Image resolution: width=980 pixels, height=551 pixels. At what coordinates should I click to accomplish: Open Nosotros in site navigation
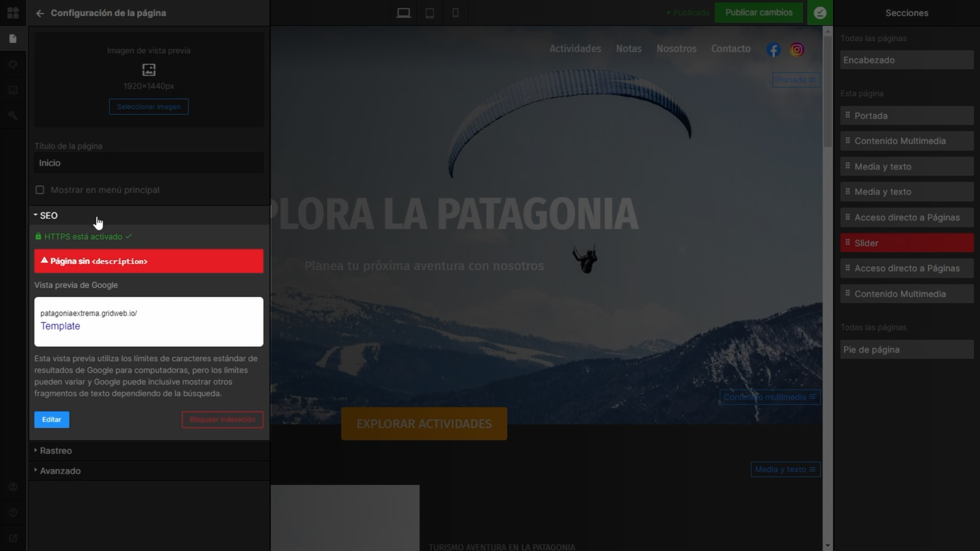676,48
